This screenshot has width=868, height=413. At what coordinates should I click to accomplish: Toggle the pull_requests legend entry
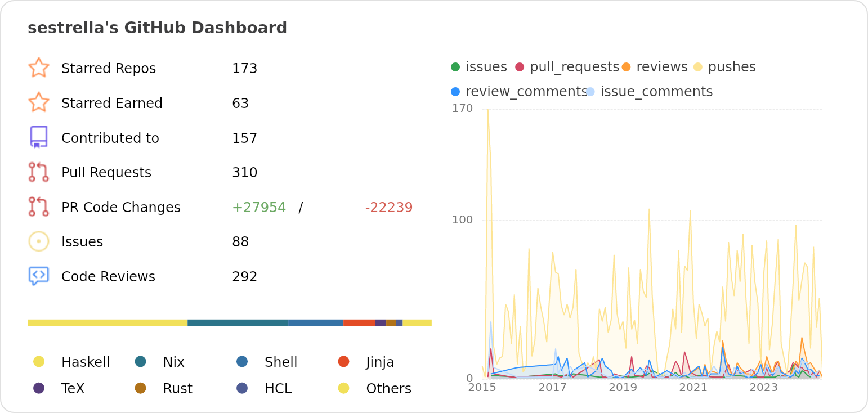pyautogui.click(x=567, y=67)
